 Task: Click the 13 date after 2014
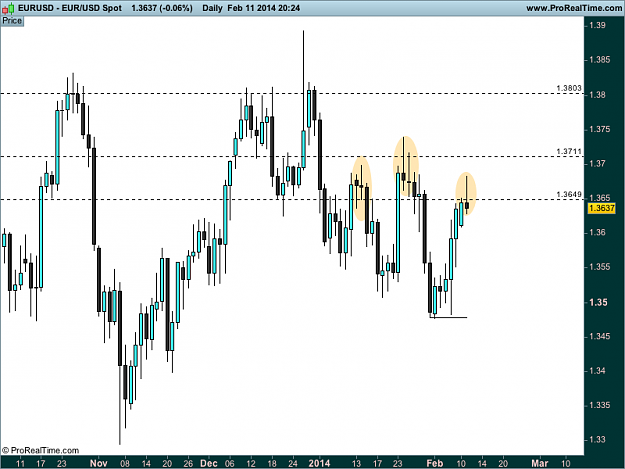[x=356, y=463]
